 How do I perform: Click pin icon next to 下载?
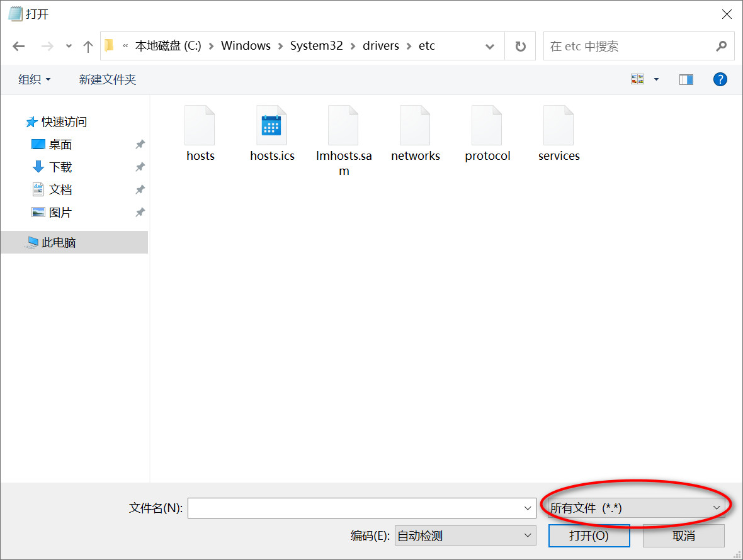[x=140, y=167]
